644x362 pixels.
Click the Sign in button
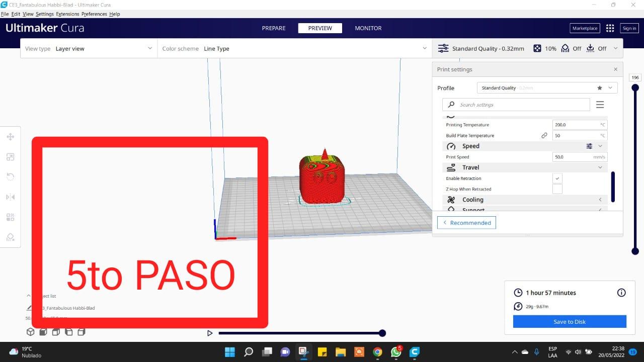[629, 28]
